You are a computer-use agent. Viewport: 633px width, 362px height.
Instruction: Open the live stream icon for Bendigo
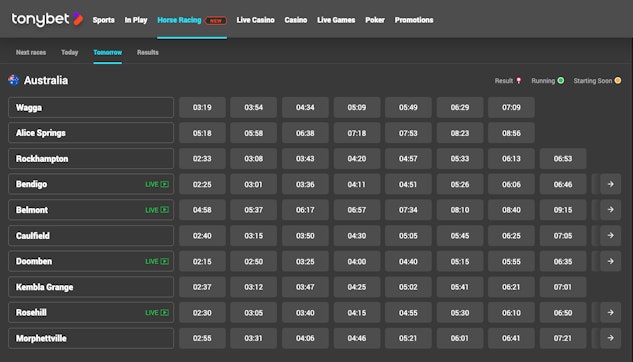click(164, 184)
